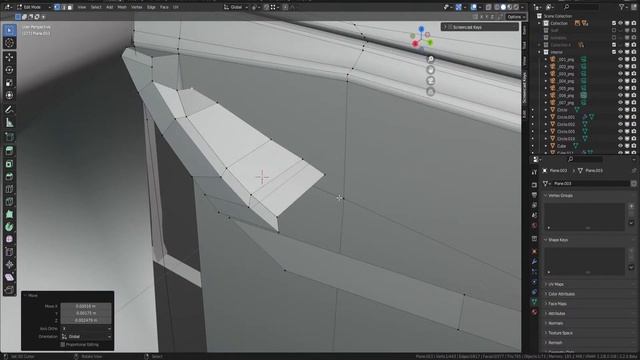
Task: Select the Bevel tool
Action: tap(9, 176)
